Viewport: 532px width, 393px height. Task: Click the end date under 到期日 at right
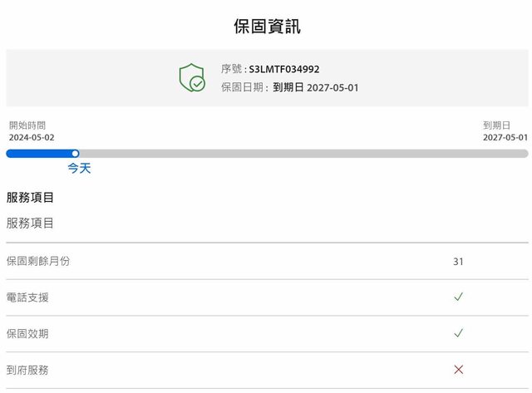coord(505,138)
